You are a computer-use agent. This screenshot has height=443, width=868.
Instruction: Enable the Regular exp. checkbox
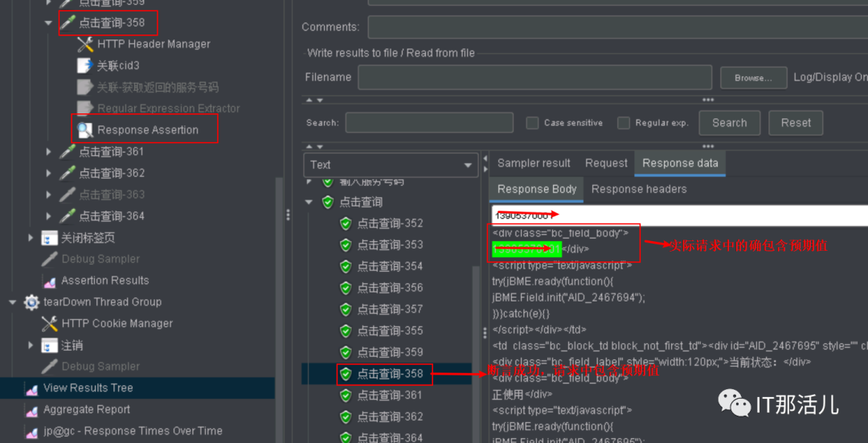coord(624,123)
